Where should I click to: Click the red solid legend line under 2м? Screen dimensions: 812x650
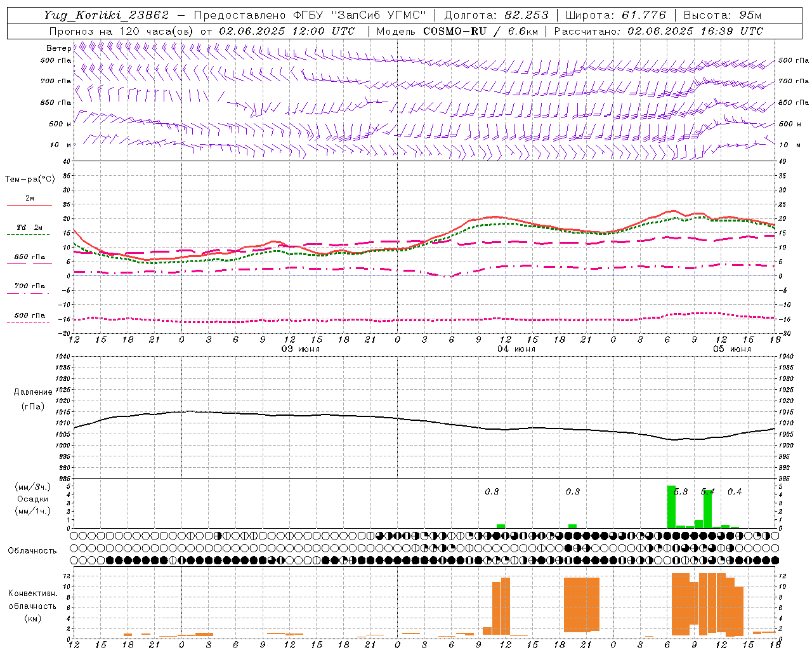point(29,205)
